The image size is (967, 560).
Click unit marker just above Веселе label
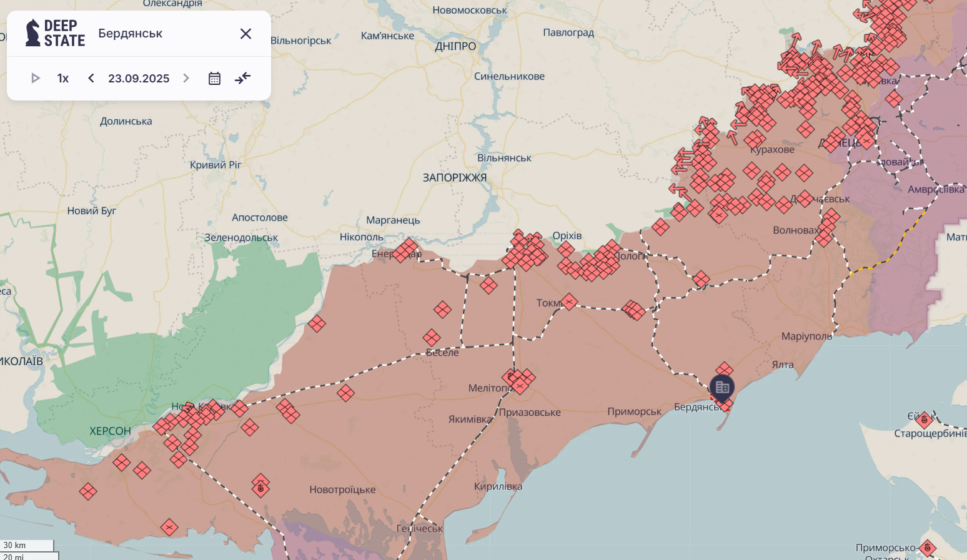point(432,338)
